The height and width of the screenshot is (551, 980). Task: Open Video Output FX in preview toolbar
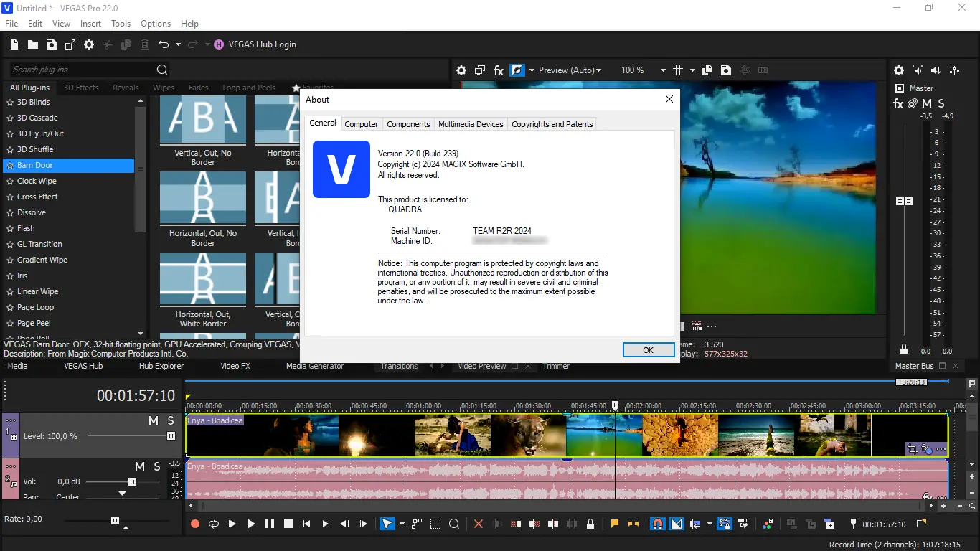pyautogui.click(x=499, y=70)
